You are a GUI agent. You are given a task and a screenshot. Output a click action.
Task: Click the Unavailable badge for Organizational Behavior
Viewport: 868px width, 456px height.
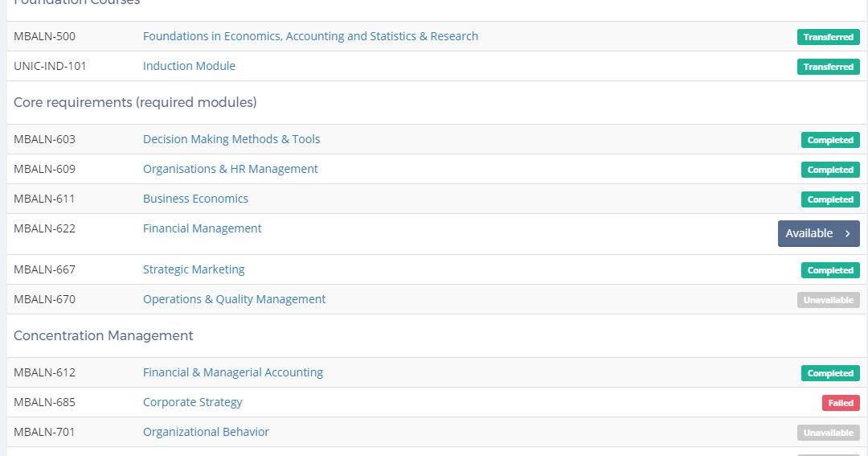[828, 433]
